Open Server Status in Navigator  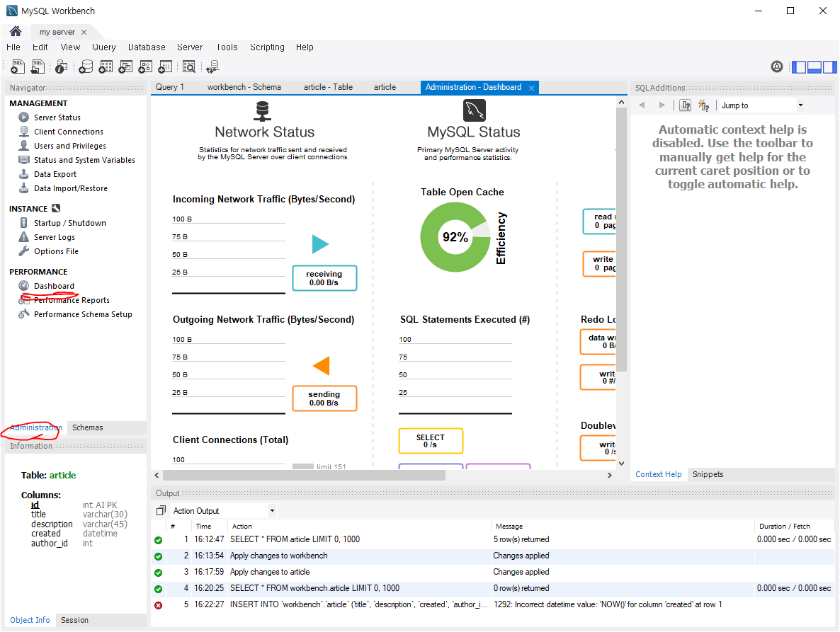57,117
